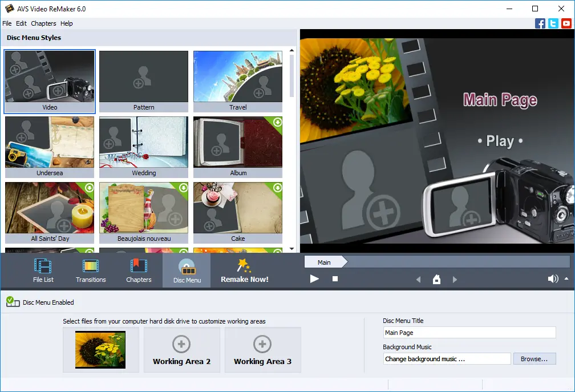Download the Beaujolais nouveau style icon

183,187
